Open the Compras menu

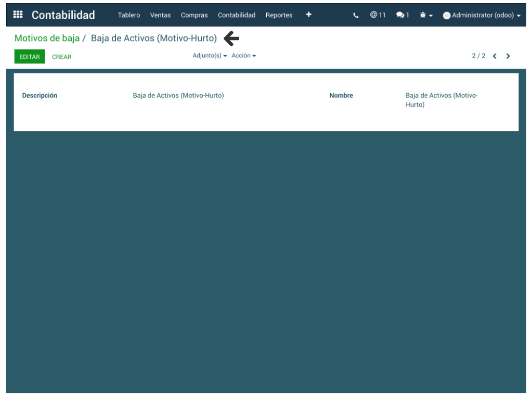coord(194,15)
